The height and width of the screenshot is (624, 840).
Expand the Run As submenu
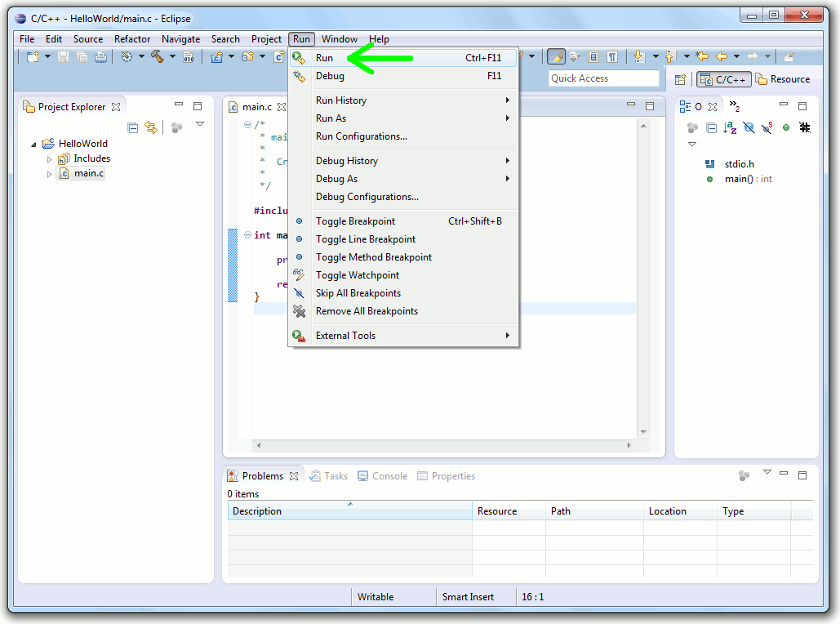(x=403, y=118)
